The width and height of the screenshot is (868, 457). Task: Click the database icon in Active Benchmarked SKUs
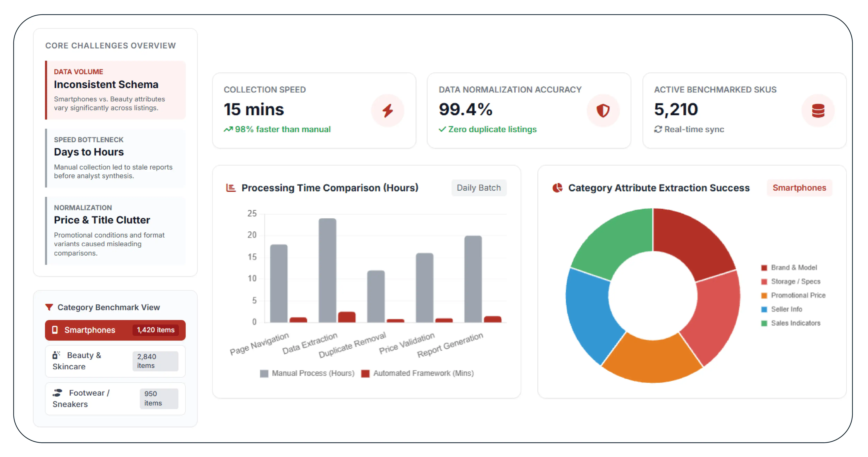pyautogui.click(x=818, y=111)
